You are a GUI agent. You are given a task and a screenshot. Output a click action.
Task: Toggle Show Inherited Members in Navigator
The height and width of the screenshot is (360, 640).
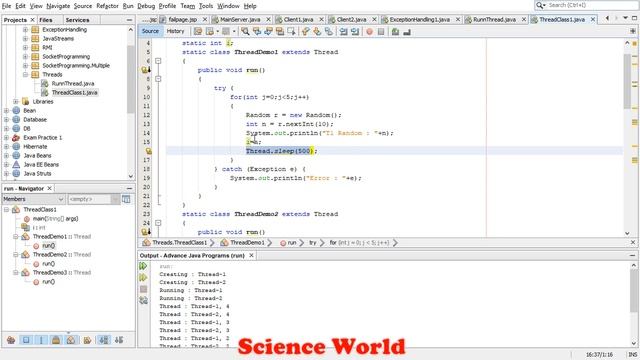(11, 340)
